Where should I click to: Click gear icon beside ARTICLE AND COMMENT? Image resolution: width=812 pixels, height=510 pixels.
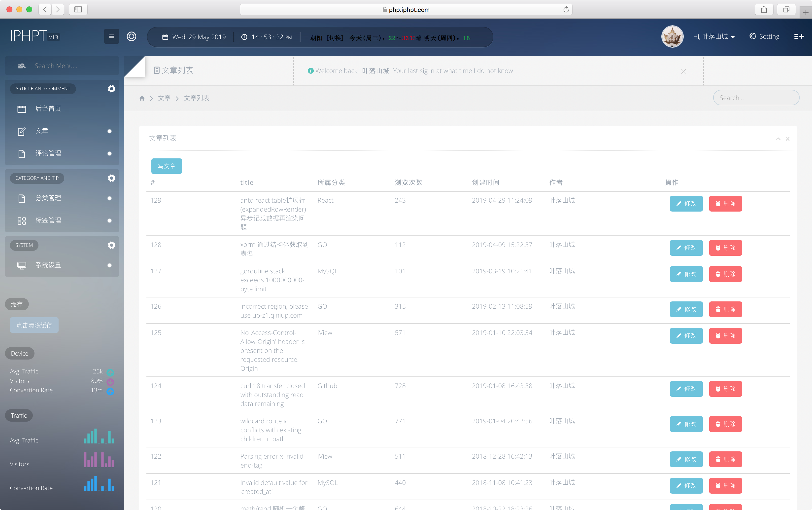(x=111, y=89)
